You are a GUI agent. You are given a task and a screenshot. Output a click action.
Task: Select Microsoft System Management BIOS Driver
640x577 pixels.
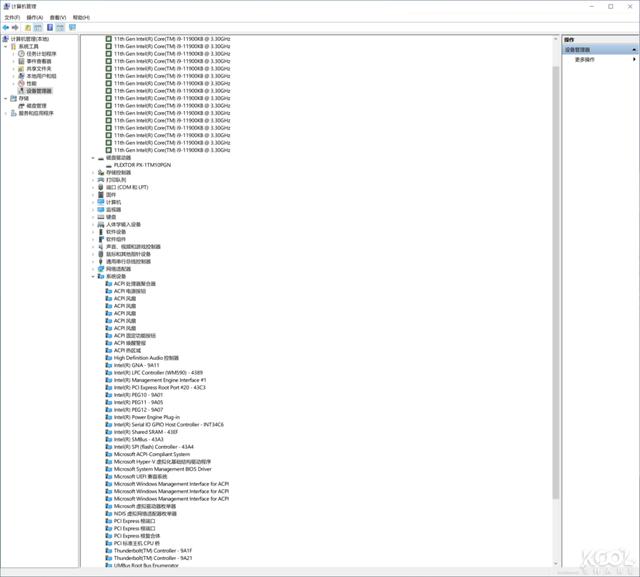162,469
